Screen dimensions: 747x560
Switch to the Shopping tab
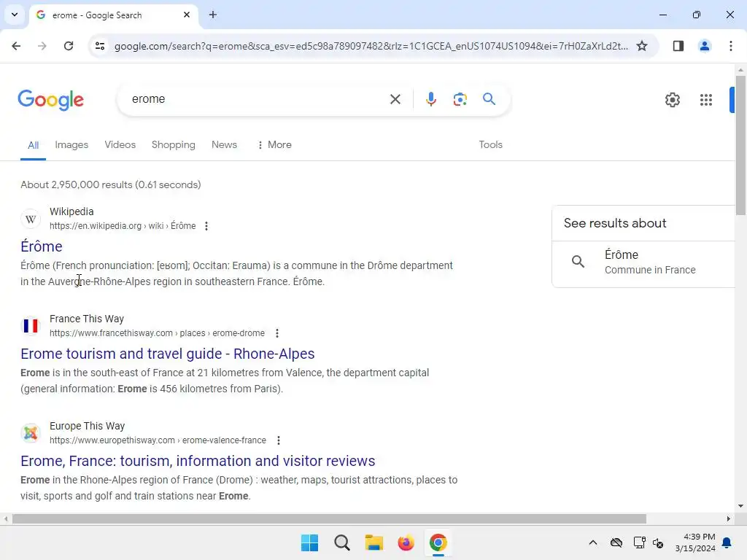pyautogui.click(x=174, y=145)
